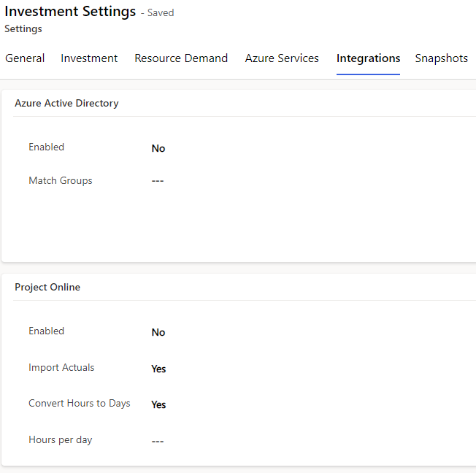Viewport: 476px width, 473px height.
Task: Toggle Convert Hours to Days value Yes
Action: click(x=158, y=404)
